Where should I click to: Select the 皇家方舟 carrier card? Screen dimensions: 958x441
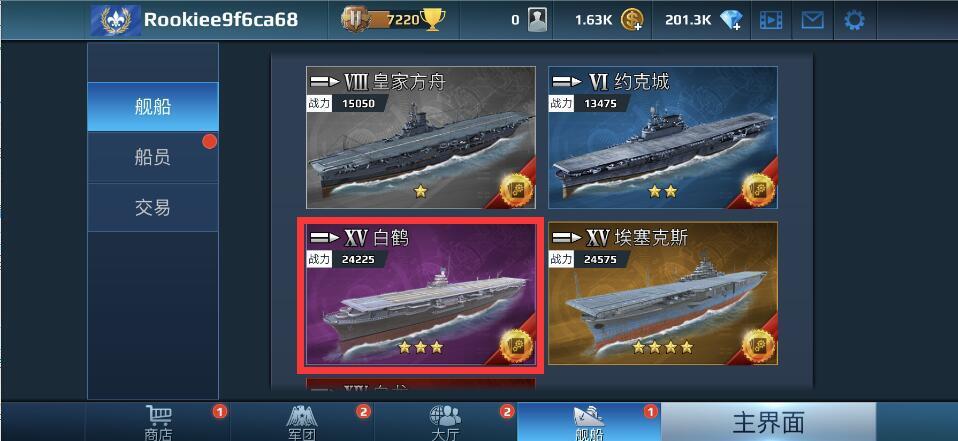coord(421,138)
